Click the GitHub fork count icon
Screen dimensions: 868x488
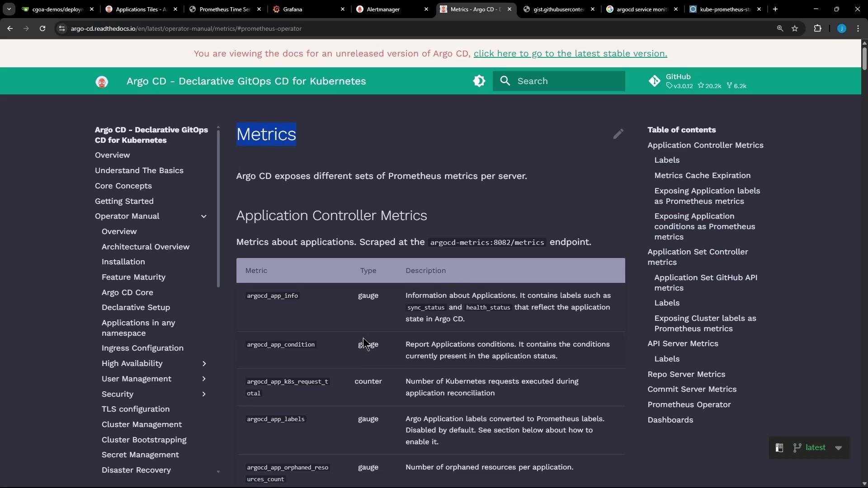tap(729, 85)
